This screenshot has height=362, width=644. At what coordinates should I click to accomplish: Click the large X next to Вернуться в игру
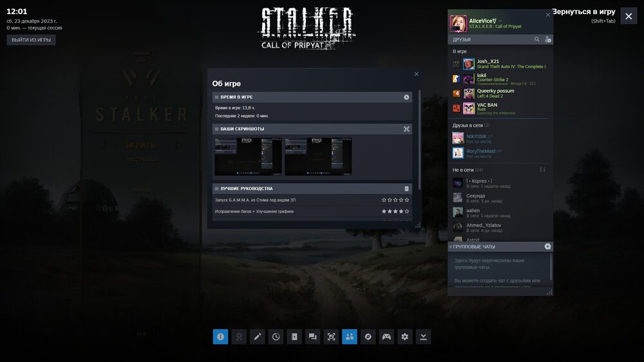tap(629, 16)
